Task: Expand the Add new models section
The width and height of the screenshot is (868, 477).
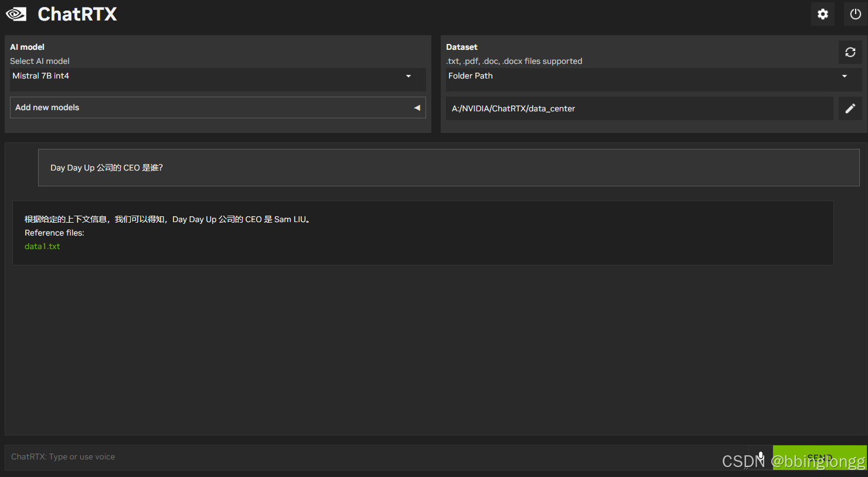Action: click(x=218, y=108)
